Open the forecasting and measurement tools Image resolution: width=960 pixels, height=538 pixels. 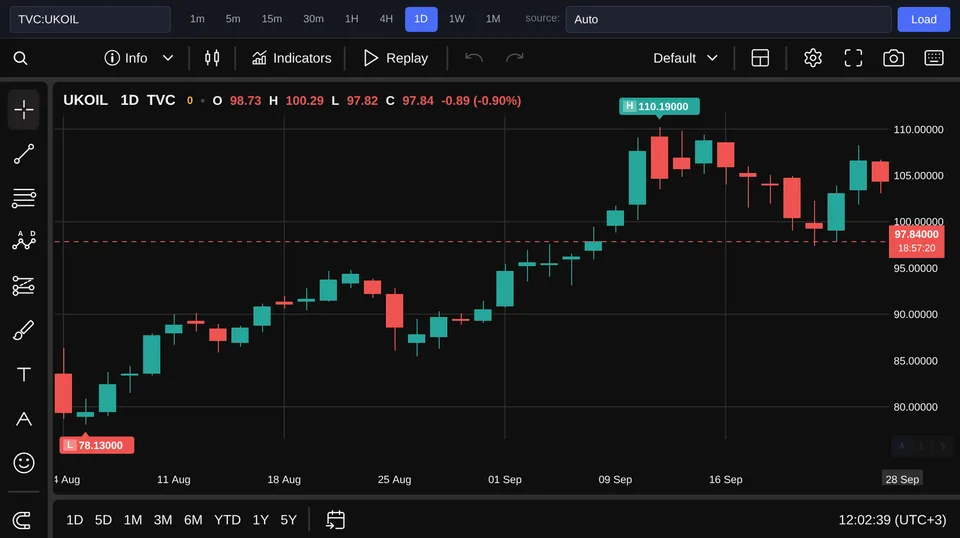24,286
